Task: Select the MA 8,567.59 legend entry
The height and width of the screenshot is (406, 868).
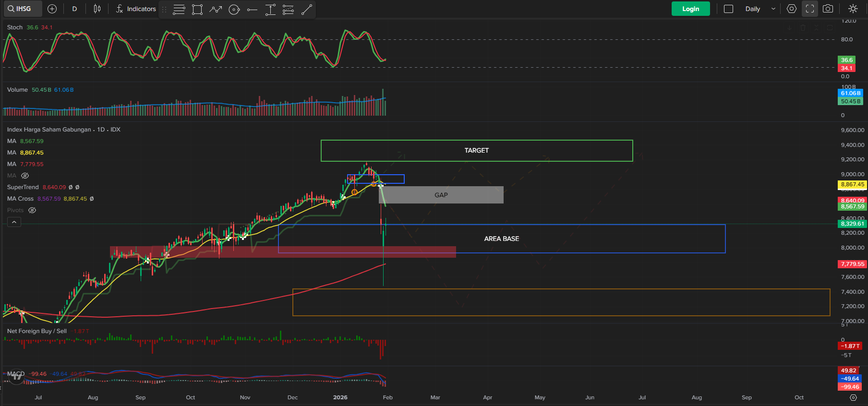Action: pos(25,141)
